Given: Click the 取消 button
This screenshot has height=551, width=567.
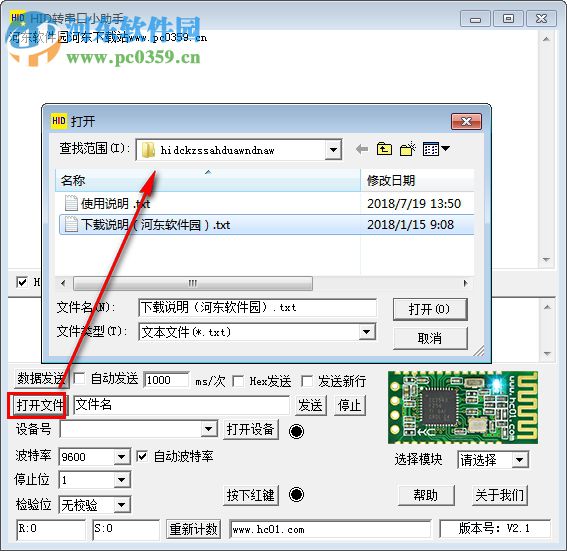Looking at the screenshot, I should [x=430, y=338].
